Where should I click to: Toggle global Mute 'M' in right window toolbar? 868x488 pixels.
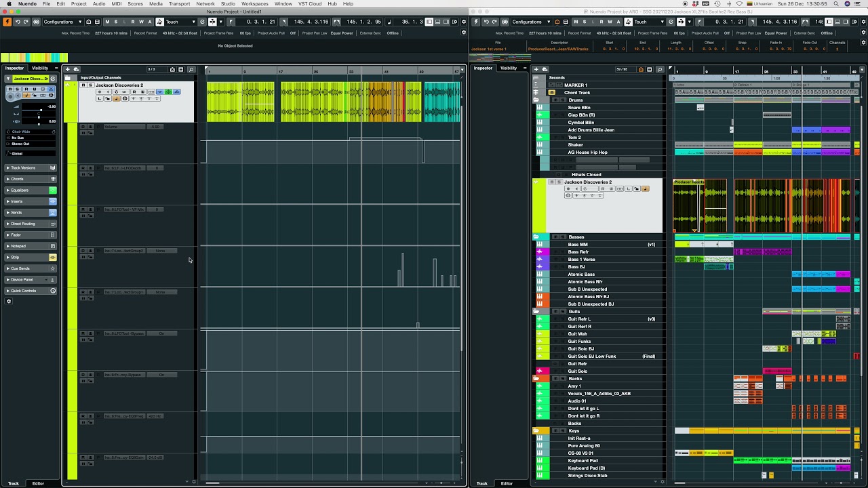point(574,22)
